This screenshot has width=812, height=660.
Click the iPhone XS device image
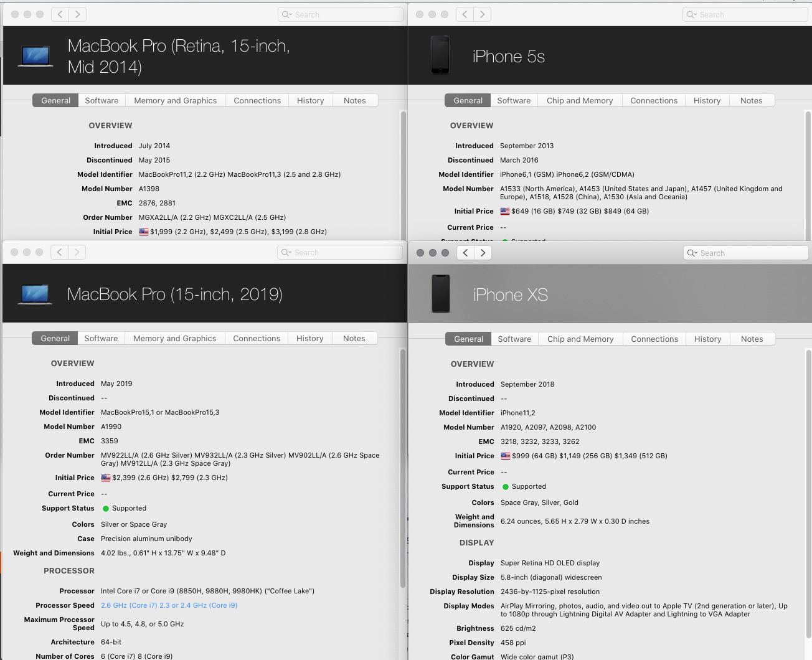441,294
